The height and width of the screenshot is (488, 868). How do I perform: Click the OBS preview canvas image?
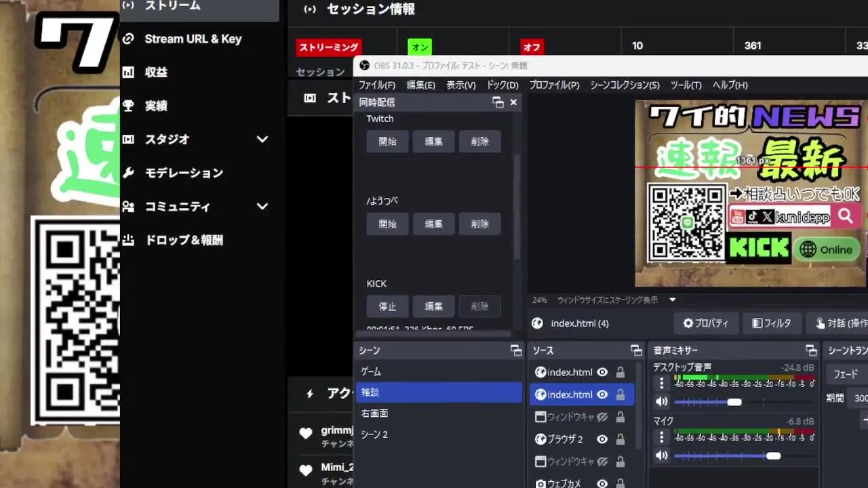click(x=751, y=194)
